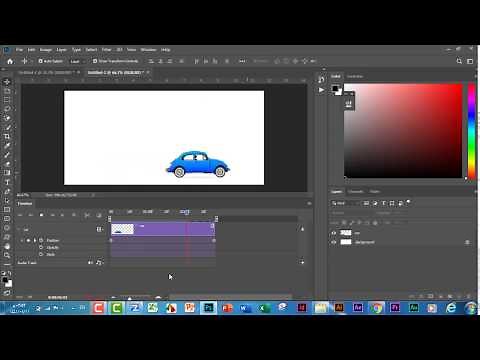
Task: Click the three-dots more align options
Action: 242,61
